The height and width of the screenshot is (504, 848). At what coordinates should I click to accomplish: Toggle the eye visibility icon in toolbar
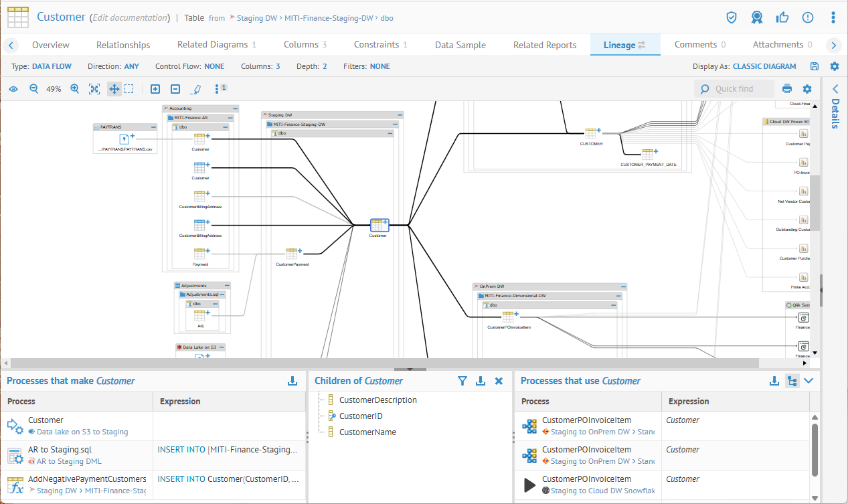click(x=13, y=89)
